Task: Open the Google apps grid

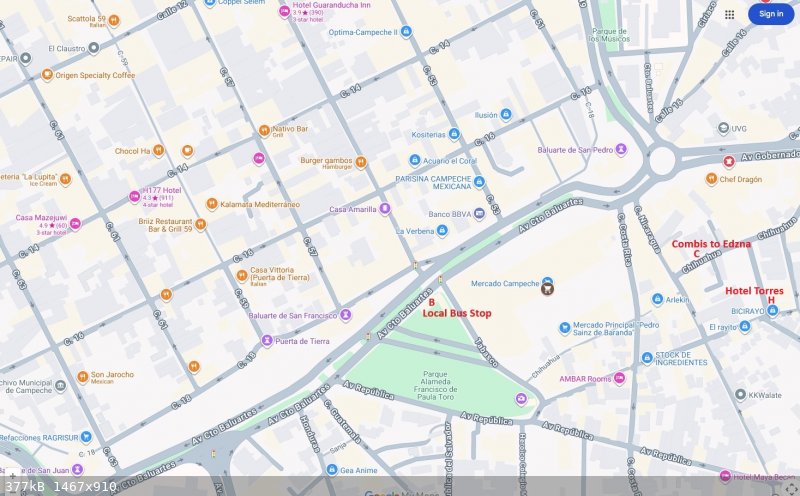Action: 730,14
